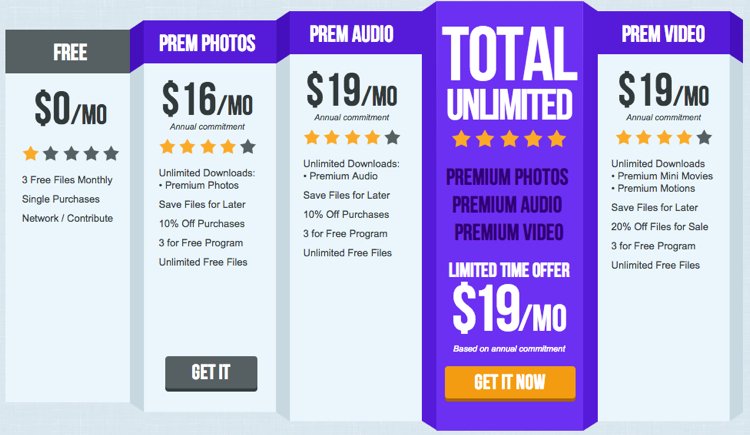Click the only gold star in Free plan

pos(31,154)
